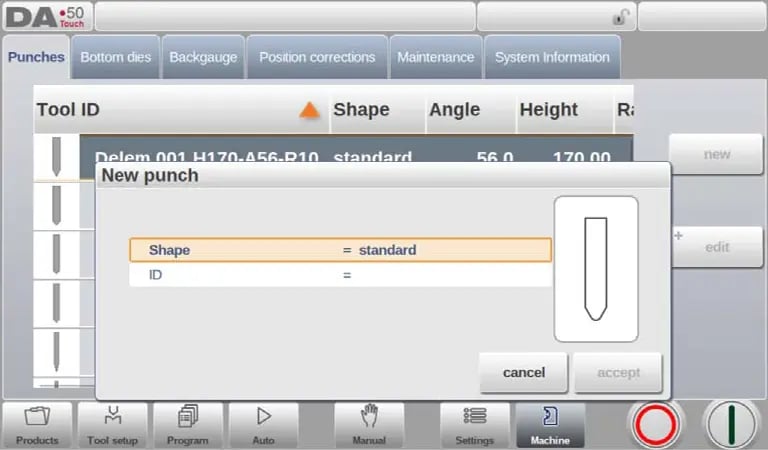The width and height of the screenshot is (768, 450).
Task: Cancel the New punch dialog
Action: tap(523, 373)
